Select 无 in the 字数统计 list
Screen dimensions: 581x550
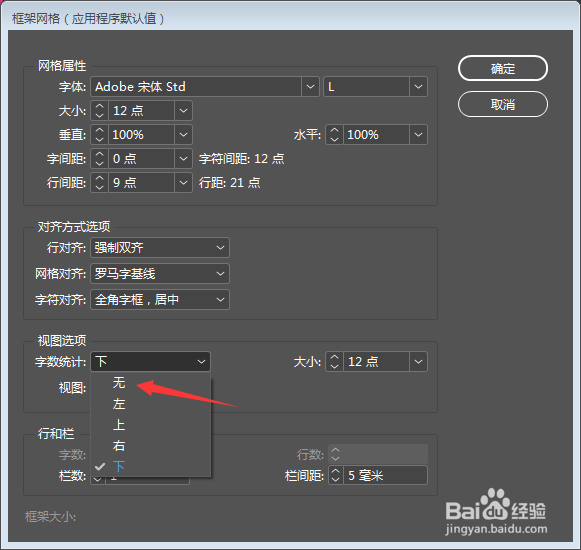(151, 382)
